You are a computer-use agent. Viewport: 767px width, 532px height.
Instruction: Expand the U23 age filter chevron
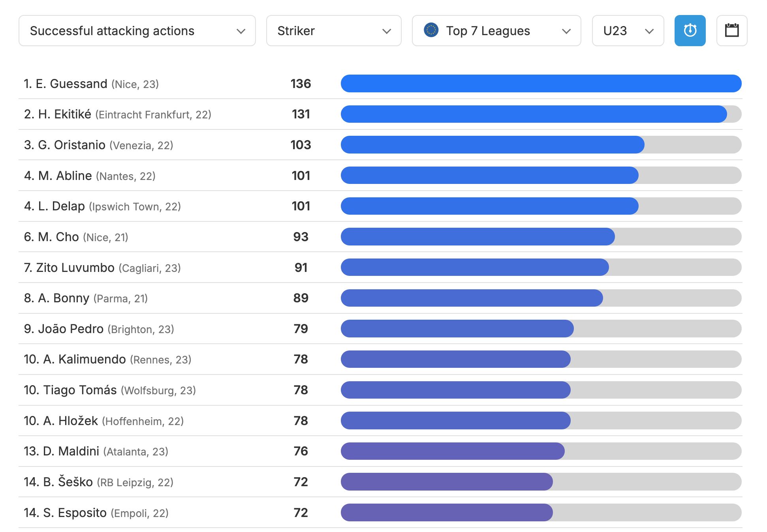click(649, 31)
